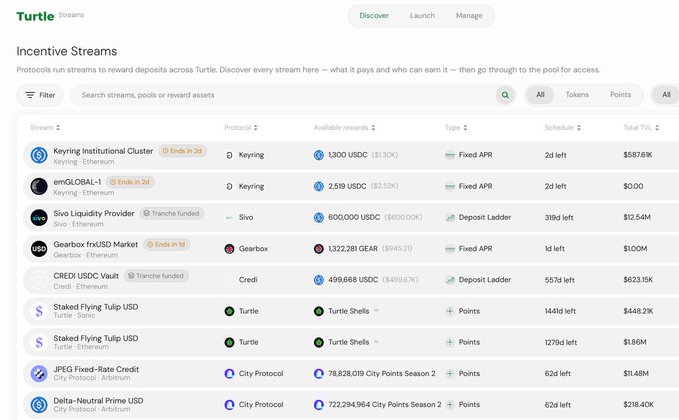
Task: Click the Staked Flying Tulip USD Sonic icon
Action: [x=39, y=311]
